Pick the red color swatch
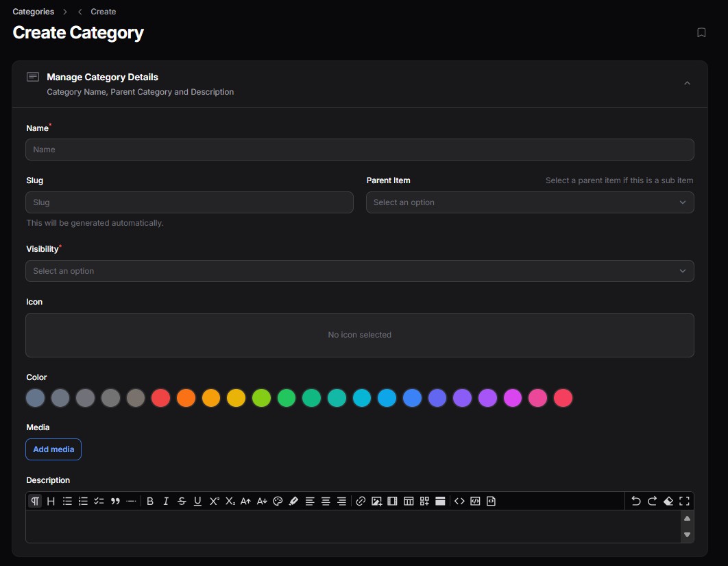The width and height of the screenshot is (728, 566). (160, 398)
